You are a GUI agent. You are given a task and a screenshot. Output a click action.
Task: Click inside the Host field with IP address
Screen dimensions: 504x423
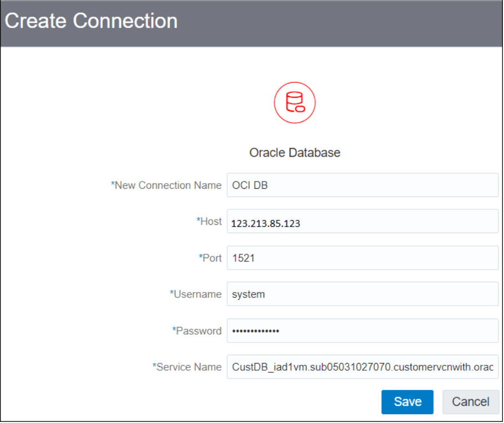tap(362, 221)
